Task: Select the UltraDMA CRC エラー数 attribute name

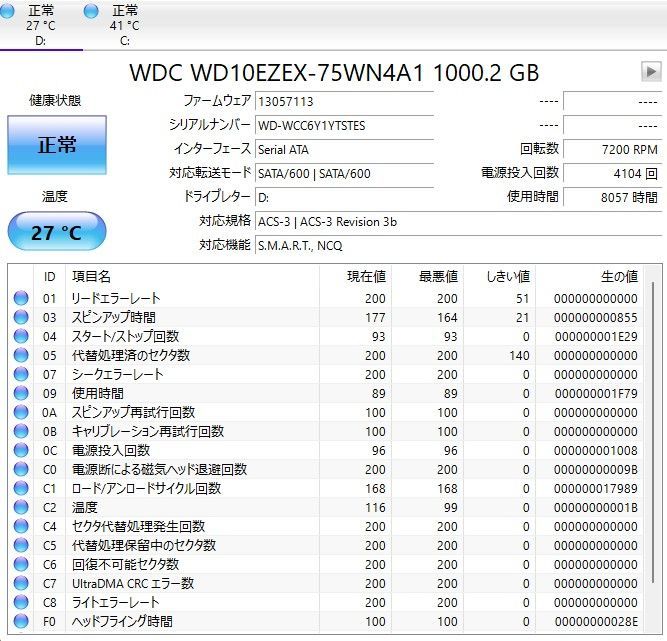Action: pyautogui.click(x=133, y=583)
